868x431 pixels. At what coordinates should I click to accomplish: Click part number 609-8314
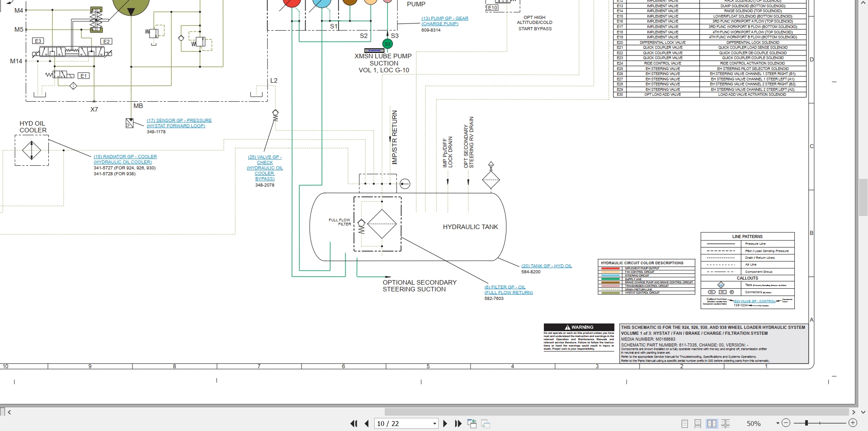[431, 30]
